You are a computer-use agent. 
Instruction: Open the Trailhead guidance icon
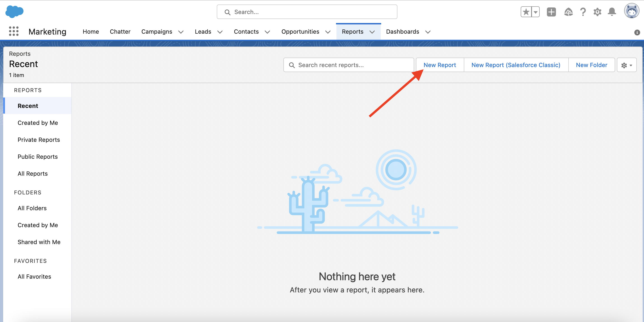(568, 12)
